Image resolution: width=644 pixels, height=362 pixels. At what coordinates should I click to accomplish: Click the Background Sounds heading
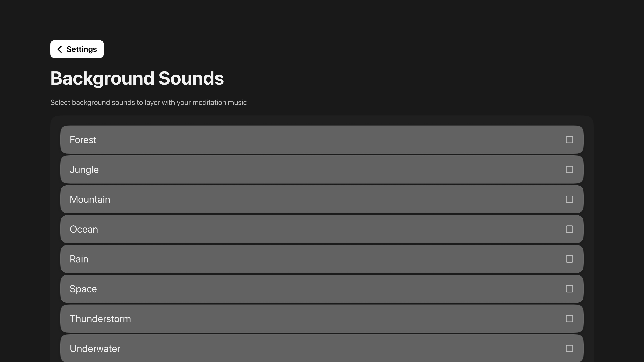point(137,78)
